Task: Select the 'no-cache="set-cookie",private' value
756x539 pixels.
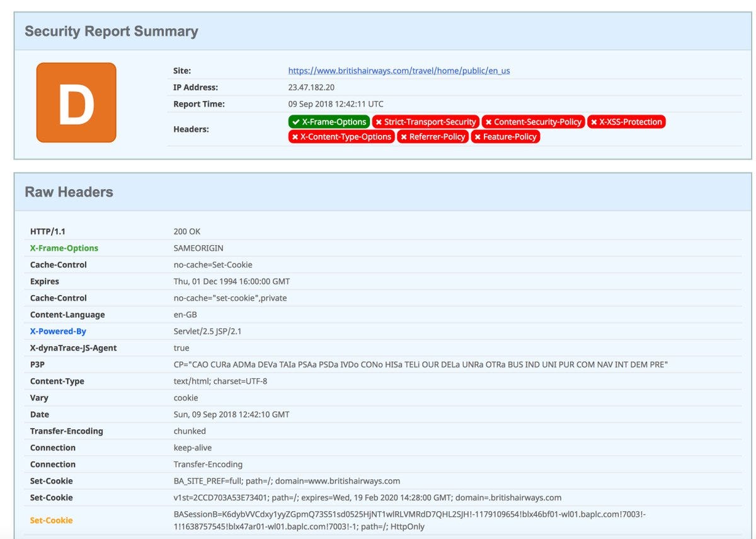Action: click(x=230, y=298)
